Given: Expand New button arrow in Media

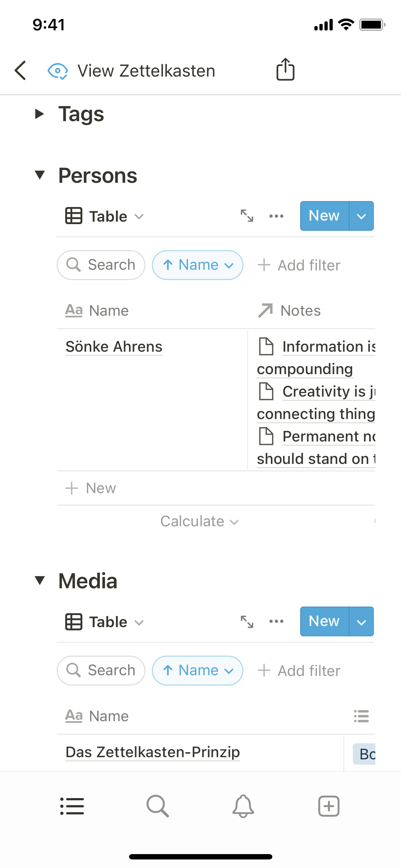Looking at the screenshot, I should pos(361,622).
